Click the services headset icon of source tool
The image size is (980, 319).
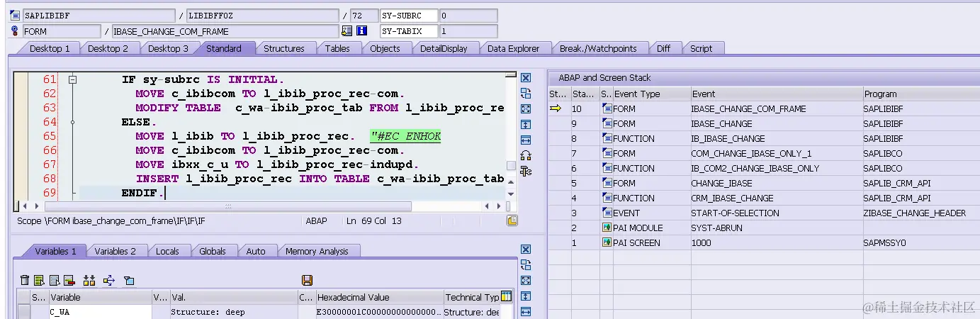[x=526, y=155]
